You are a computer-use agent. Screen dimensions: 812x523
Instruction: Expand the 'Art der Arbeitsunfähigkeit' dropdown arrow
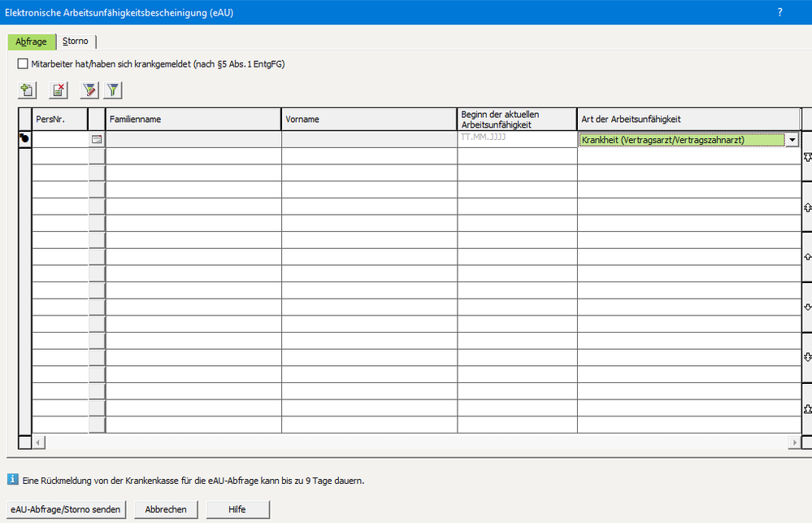click(792, 140)
